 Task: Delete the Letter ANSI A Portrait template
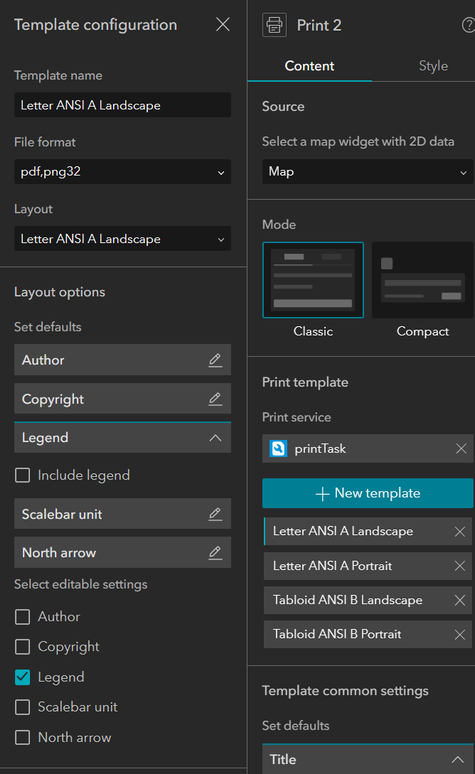pyautogui.click(x=460, y=566)
